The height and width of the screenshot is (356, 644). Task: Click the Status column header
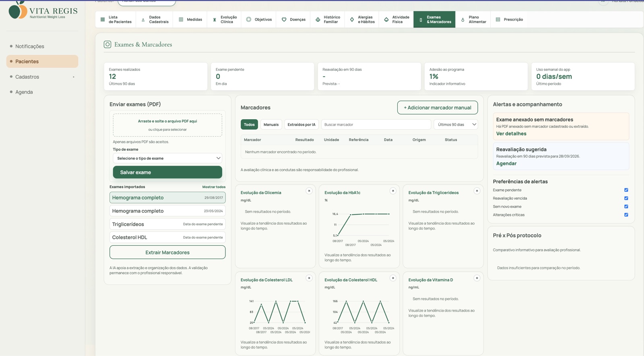451,140
